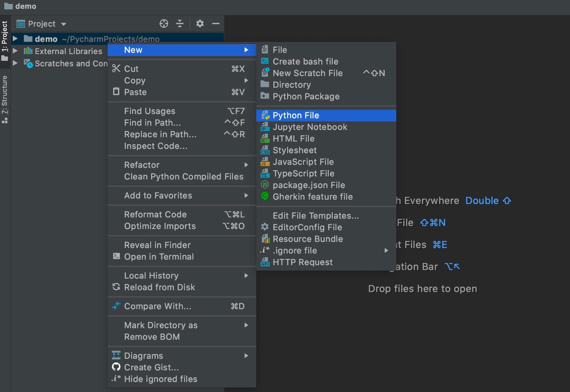The image size is (570, 392).
Task: Select Clean Python Compiled Files
Action: [182, 177]
